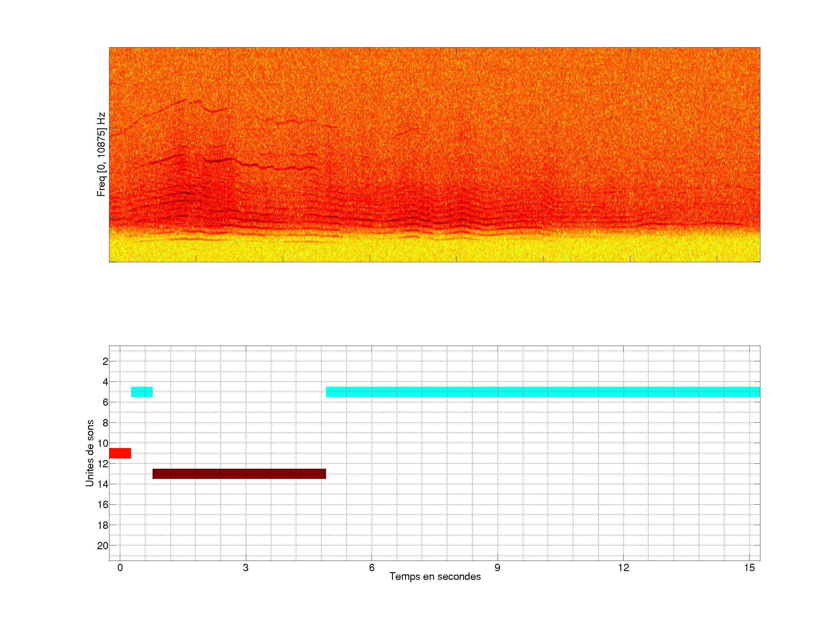Click the x-axis tick label 0

pyautogui.click(x=120, y=568)
